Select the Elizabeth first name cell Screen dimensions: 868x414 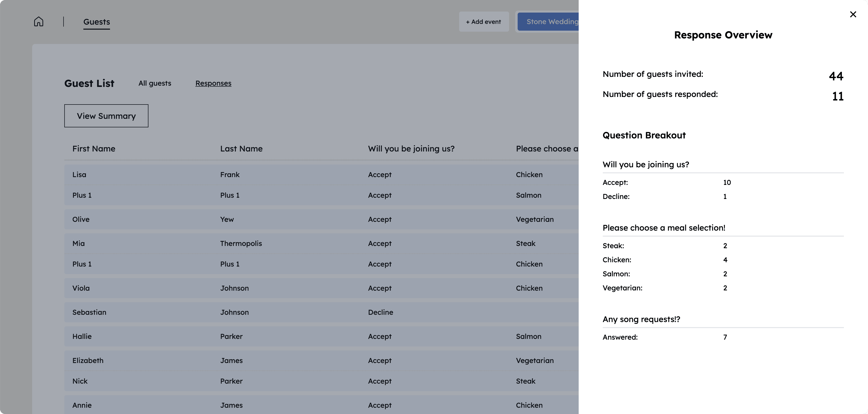coord(88,360)
